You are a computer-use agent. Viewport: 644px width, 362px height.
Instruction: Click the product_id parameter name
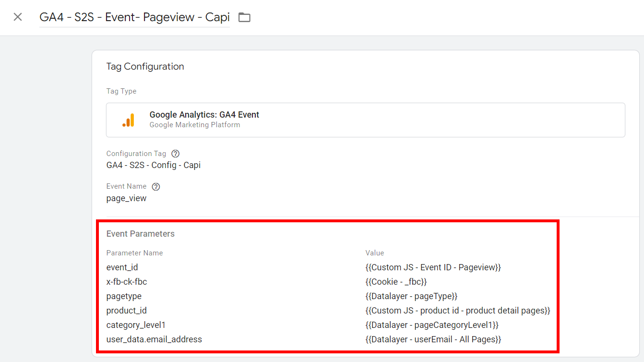pos(126,311)
